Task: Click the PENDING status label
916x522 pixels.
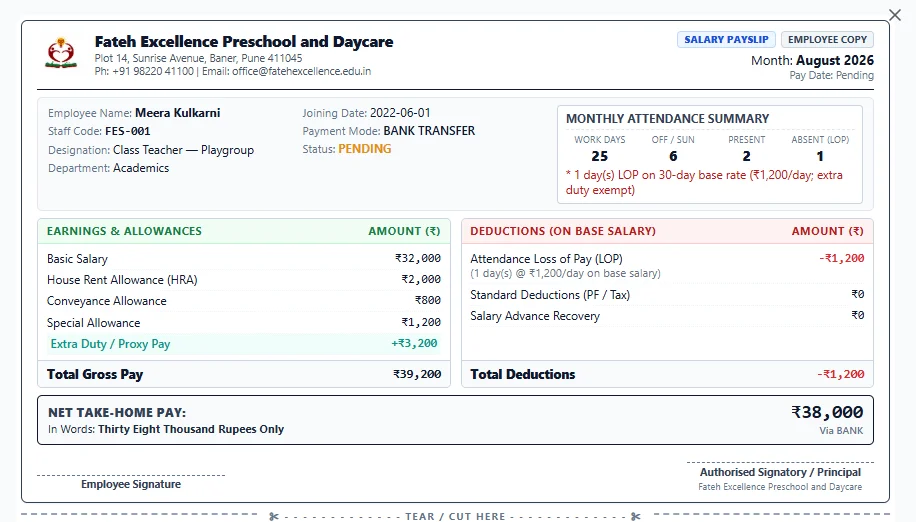Action: pos(365,149)
